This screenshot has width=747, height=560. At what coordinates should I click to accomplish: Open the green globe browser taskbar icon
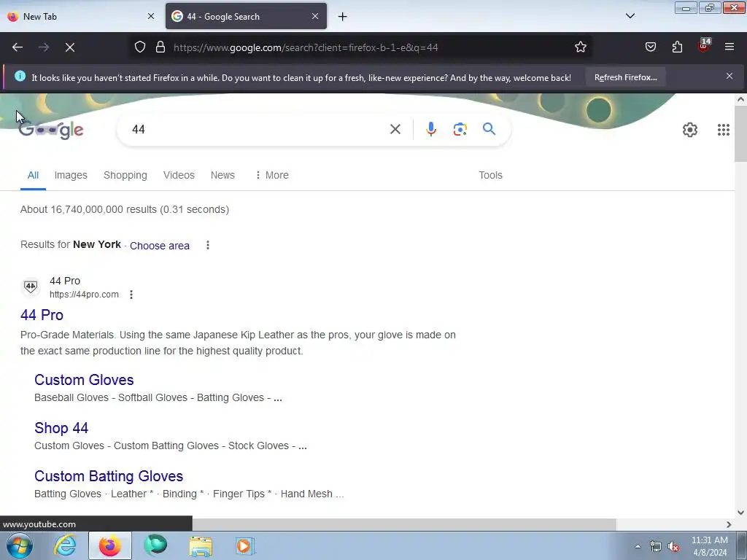coord(155,545)
